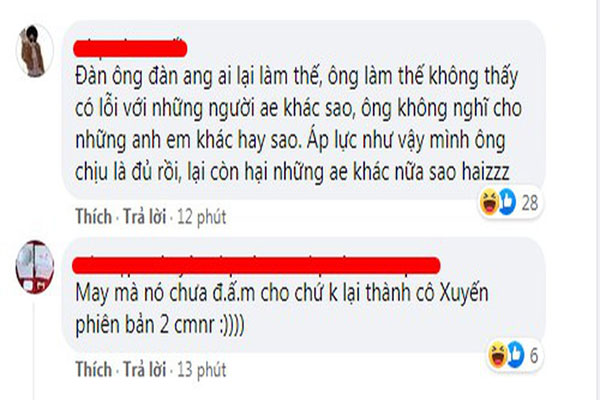Viewport: 600px width, 400px height.
Task: Reply to first comment via Trả lời
Action: point(145,217)
